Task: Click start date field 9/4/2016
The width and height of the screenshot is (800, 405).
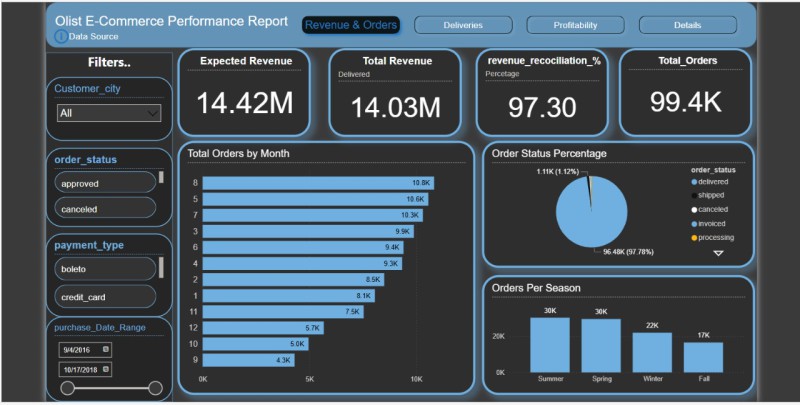Action: 85,350
